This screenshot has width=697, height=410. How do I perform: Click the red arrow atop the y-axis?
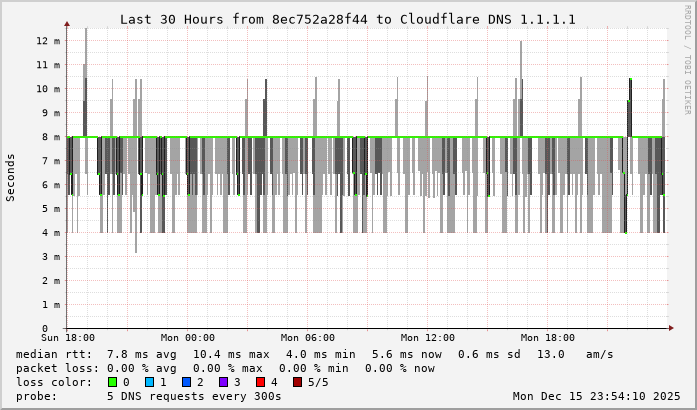point(67,23)
